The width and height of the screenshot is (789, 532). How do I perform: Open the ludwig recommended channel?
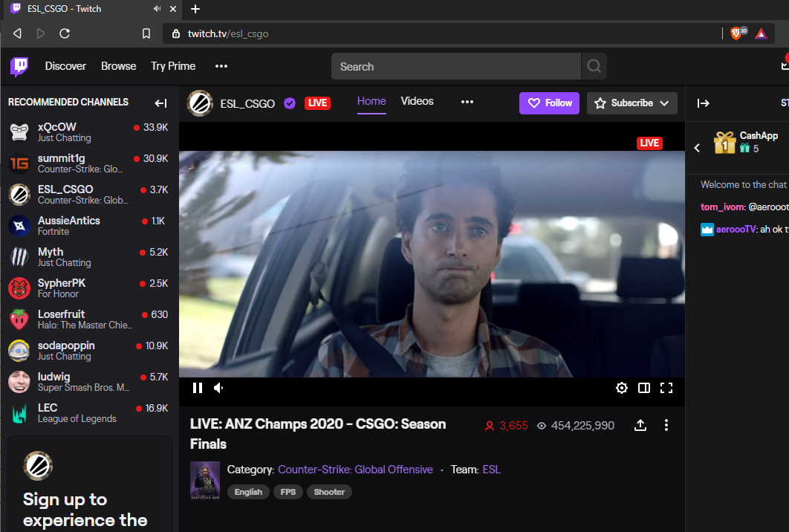[x=90, y=381]
